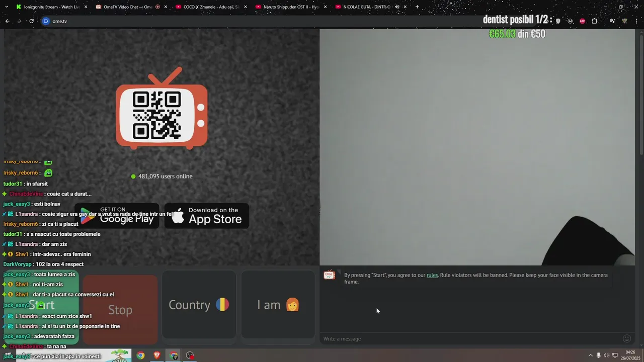Switch to the Ionizgonitu Stream Kick tab
Image resolution: width=644 pixels, height=362 pixels.
[x=51, y=7]
